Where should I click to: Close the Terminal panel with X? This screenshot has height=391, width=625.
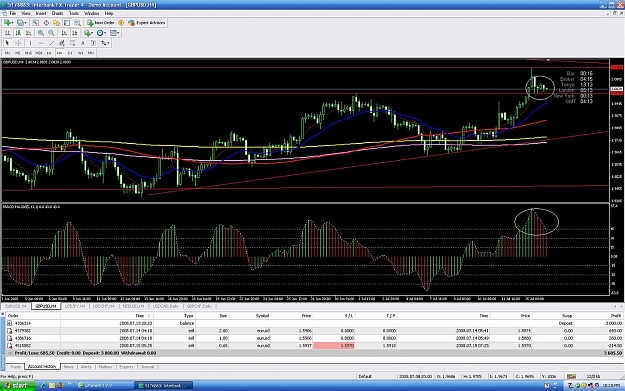click(3, 314)
